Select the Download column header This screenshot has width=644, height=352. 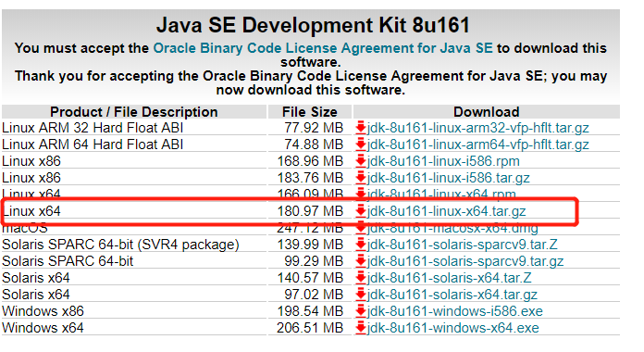pyautogui.click(x=487, y=112)
